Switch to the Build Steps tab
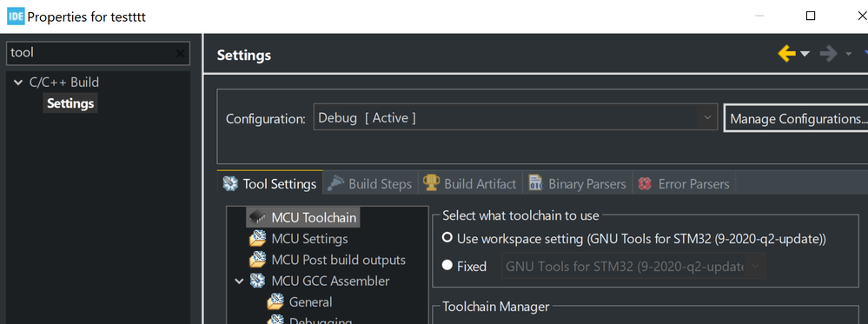 (x=370, y=183)
